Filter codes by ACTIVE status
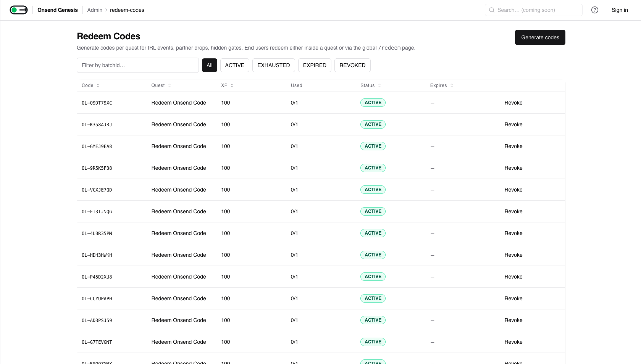This screenshot has height=364, width=641. [x=235, y=65]
